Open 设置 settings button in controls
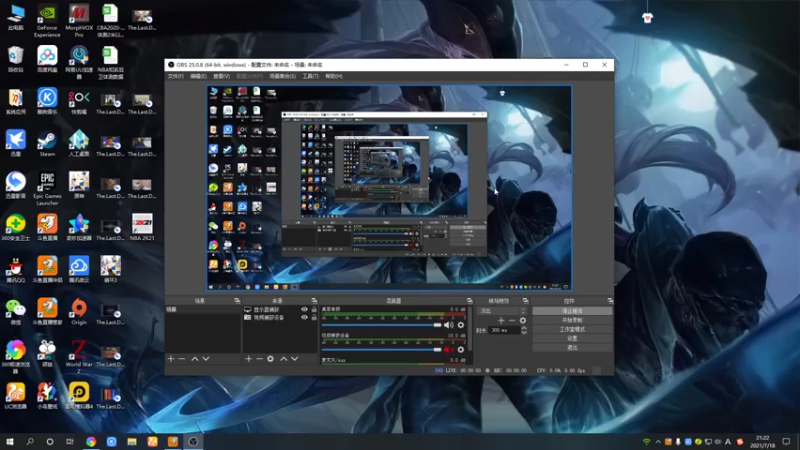This screenshot has width=800, height=450. coord(572,338)
